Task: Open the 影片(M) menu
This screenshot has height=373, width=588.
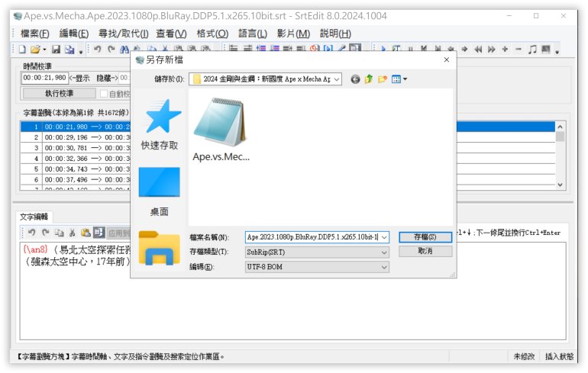Action: (x=293, y=34)
